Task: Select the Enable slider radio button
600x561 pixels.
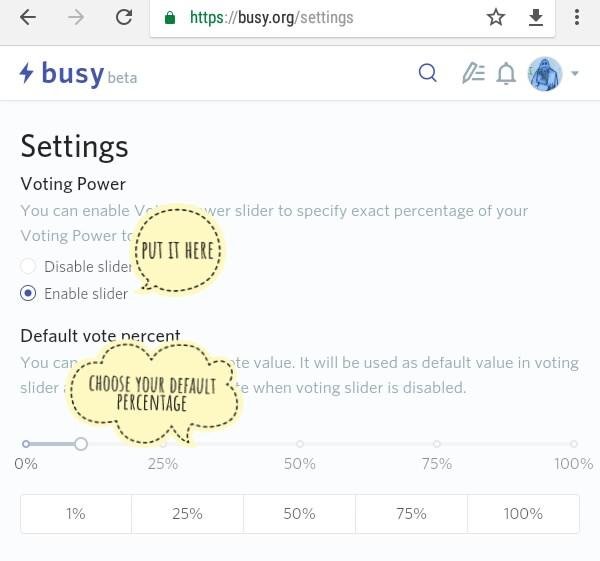Action: pyautogui.click(x=28, y=293)
